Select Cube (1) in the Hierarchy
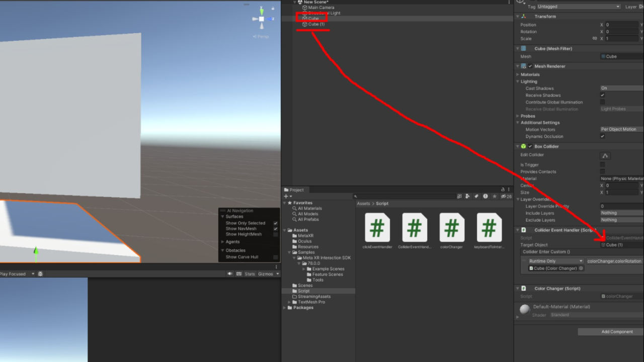Screen dimensions: 644x362 316,24
